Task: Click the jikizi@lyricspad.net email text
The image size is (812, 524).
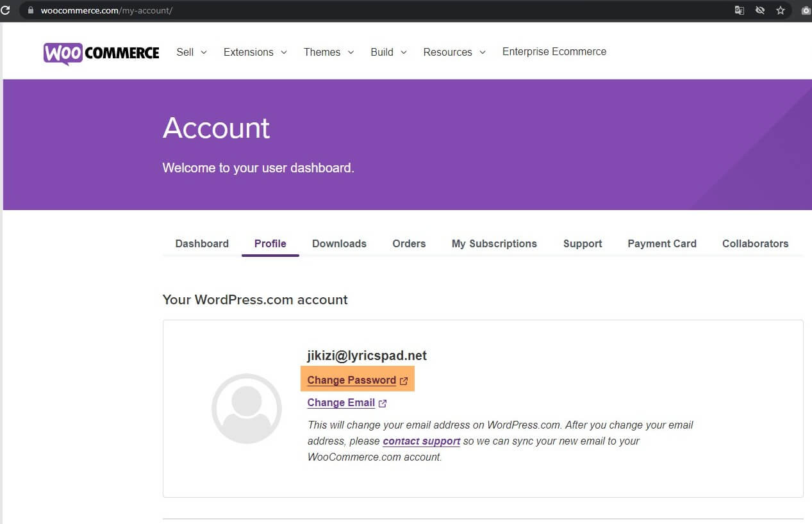Action: [367, 356]
